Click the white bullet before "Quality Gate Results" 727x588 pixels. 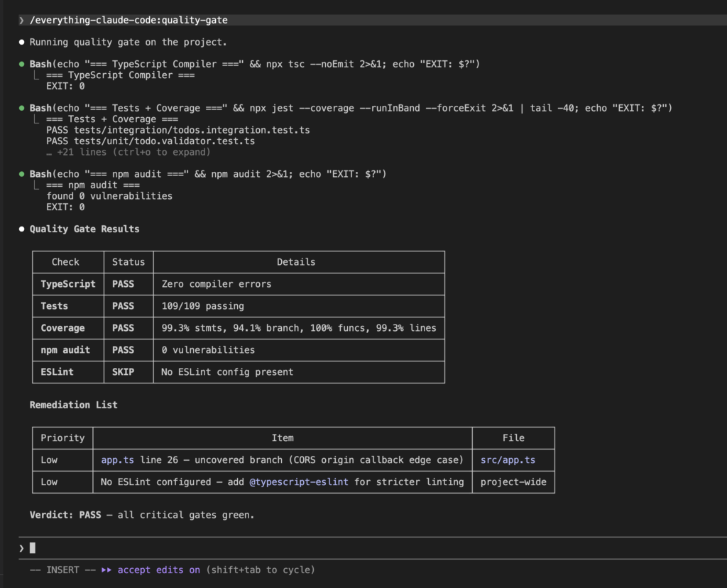[x=22, y=229]
